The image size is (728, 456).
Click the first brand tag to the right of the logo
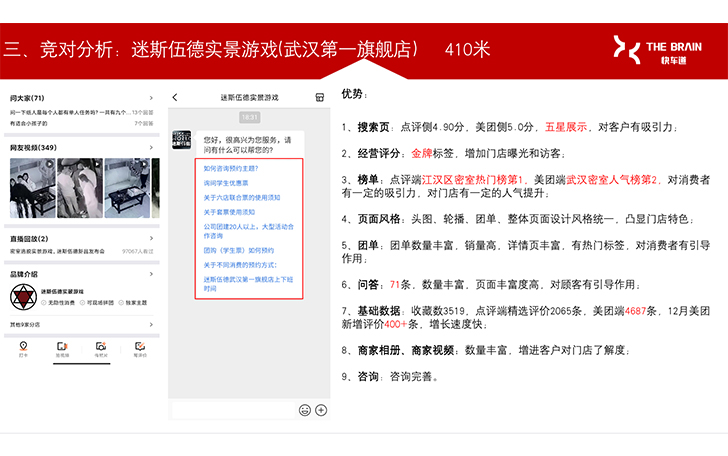click(58, 303)
